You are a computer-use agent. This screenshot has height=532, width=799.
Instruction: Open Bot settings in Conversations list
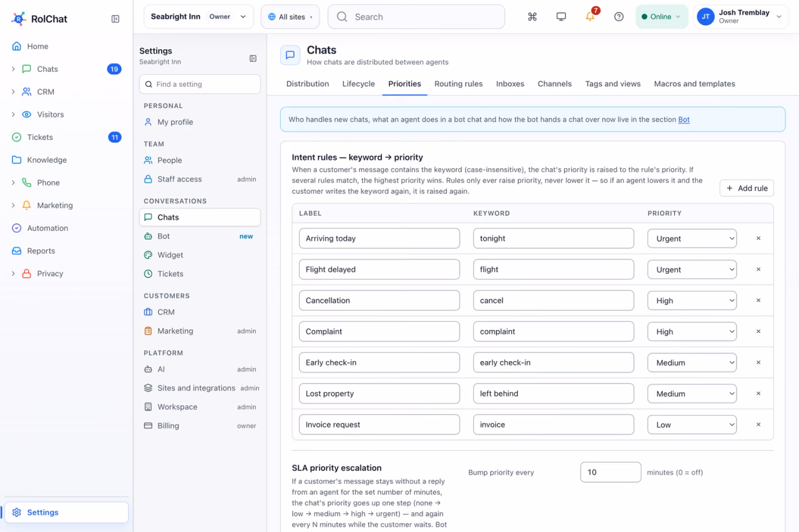[x=200, y=236]
